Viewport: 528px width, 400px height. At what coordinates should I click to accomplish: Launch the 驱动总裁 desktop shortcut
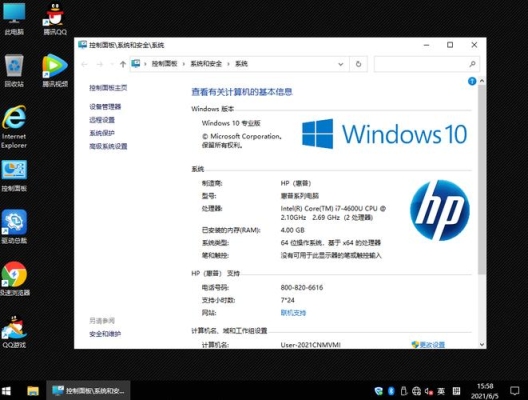tap(14, 227)
